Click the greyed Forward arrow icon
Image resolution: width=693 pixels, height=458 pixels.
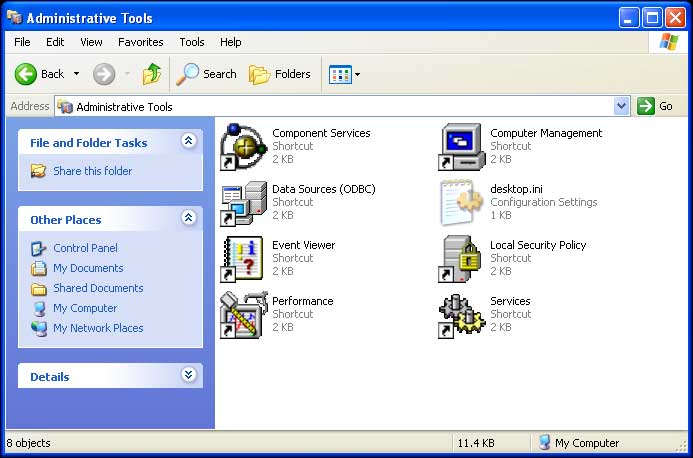104,74
